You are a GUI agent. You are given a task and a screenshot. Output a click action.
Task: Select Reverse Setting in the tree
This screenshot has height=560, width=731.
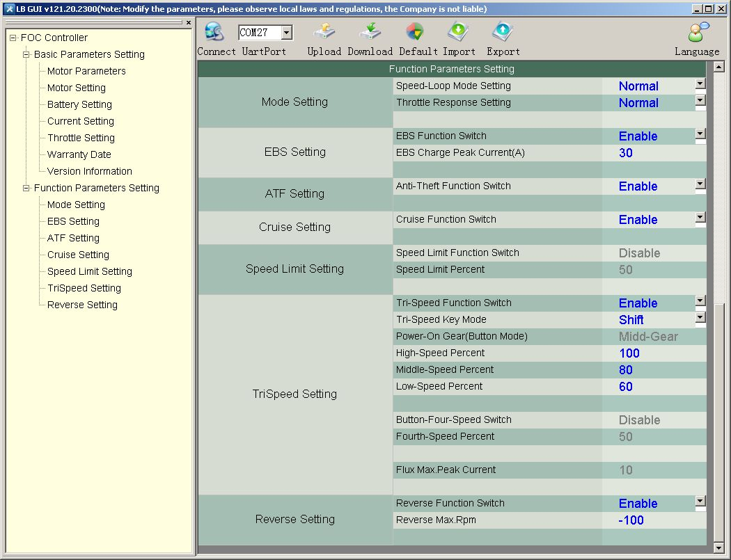(x=82, y=305)
